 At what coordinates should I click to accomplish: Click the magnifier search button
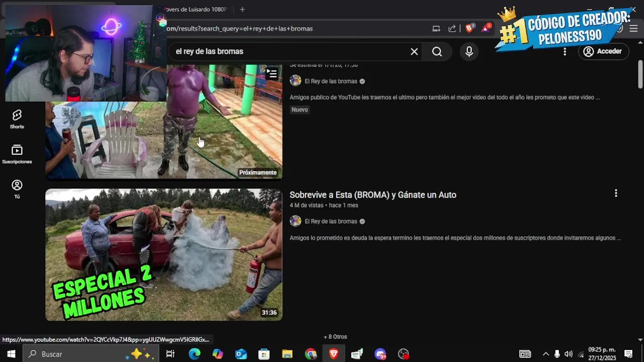[x=437, y=51]
